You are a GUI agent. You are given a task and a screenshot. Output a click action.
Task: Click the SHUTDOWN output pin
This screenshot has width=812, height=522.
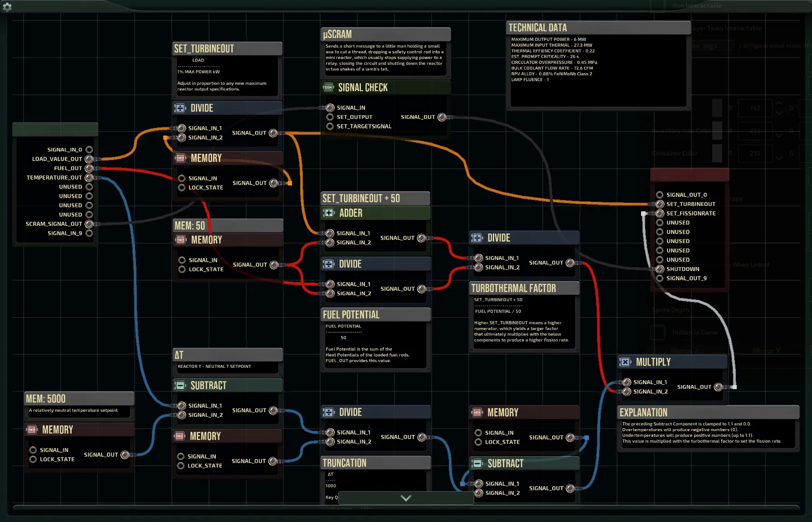[x=660, y=269]
